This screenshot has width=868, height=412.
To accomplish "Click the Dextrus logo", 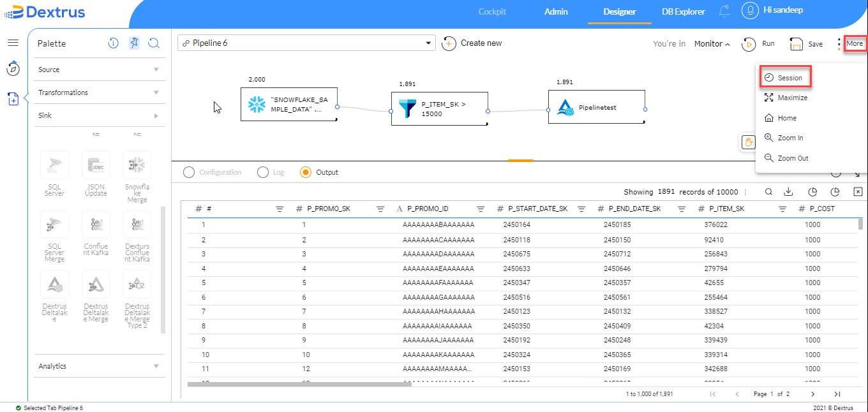I will click(x=44, y=11).
